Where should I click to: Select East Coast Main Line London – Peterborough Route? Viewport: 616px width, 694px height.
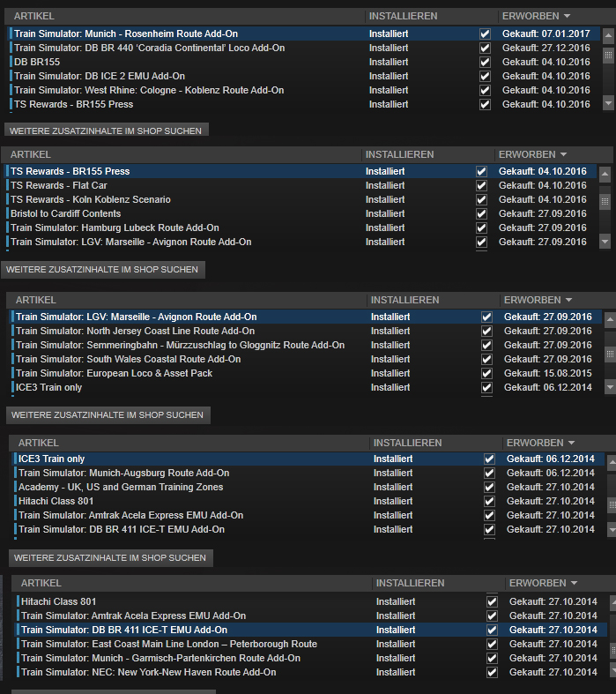pos(311,644)
